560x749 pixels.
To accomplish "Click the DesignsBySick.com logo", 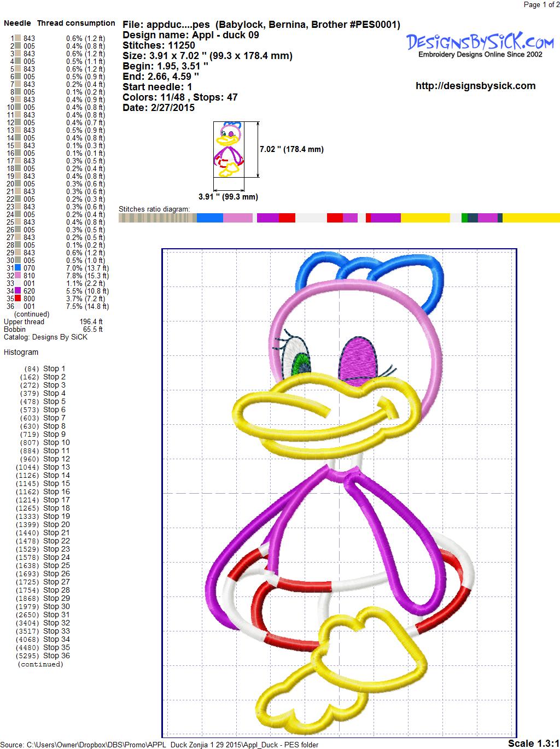I will (480, 44).
